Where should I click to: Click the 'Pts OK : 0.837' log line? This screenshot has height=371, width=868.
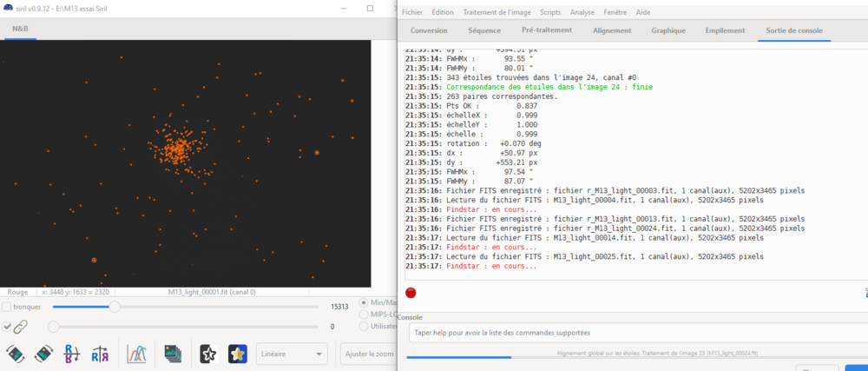click(x=491, y=106)
